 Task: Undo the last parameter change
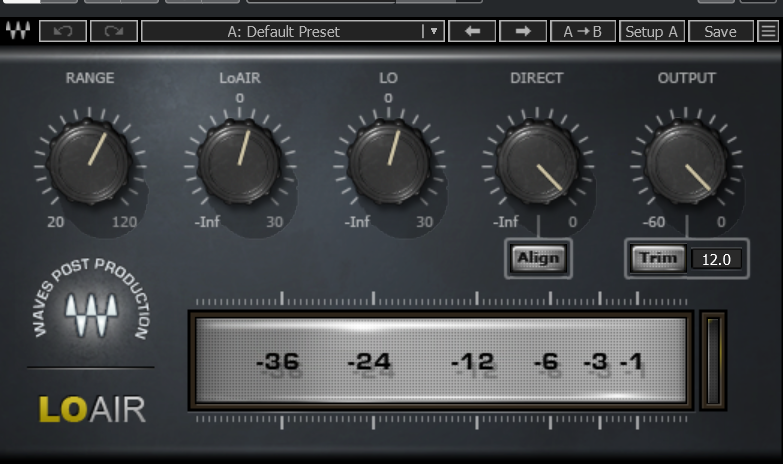tap(63, 31)
